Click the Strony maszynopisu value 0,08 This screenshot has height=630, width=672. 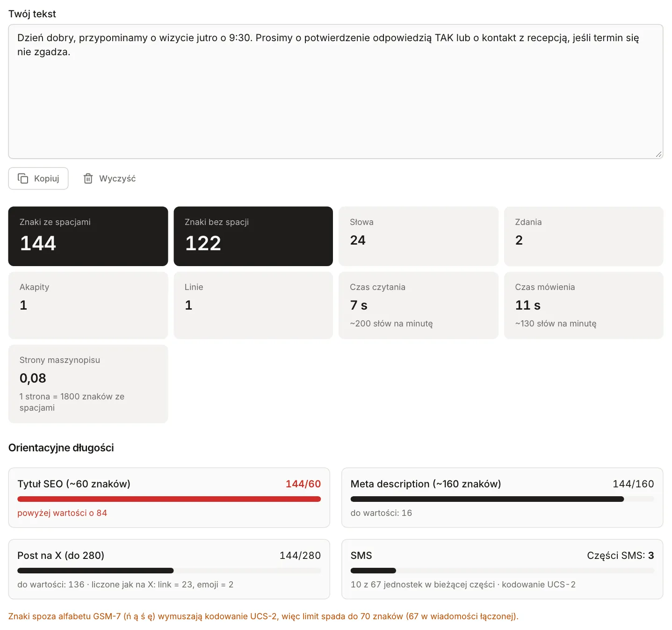click(x=33, y=378)
